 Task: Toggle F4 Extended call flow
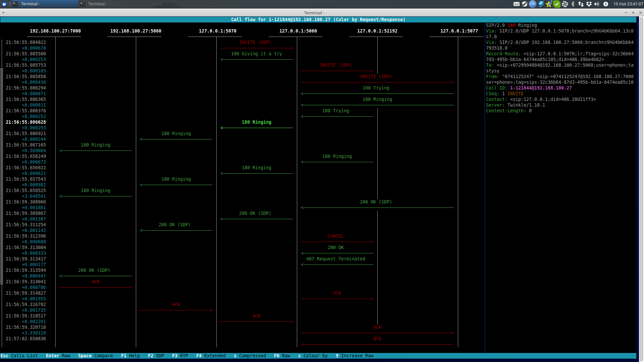[211, 356]
